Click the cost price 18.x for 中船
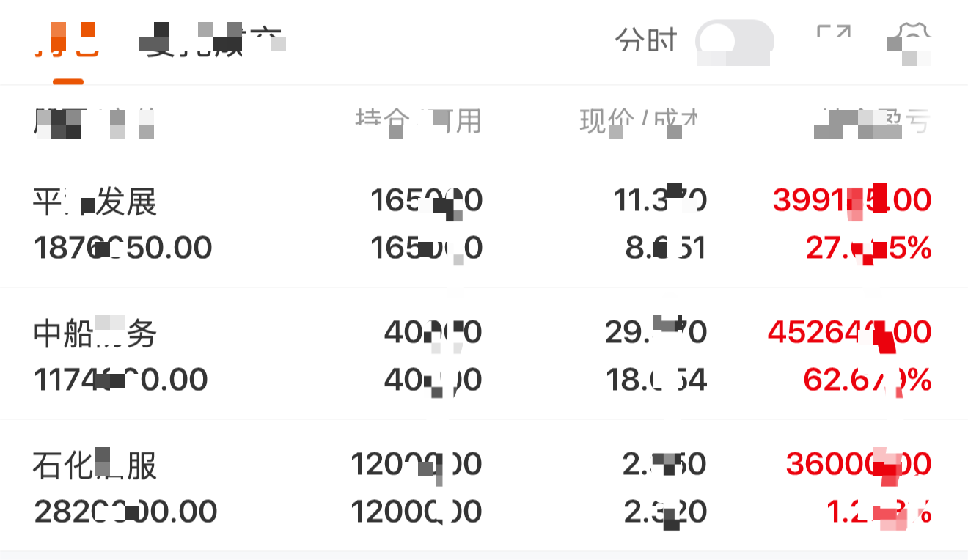Image resolution: width=968 pixels, height=560 pixels. tap(656, 380)
